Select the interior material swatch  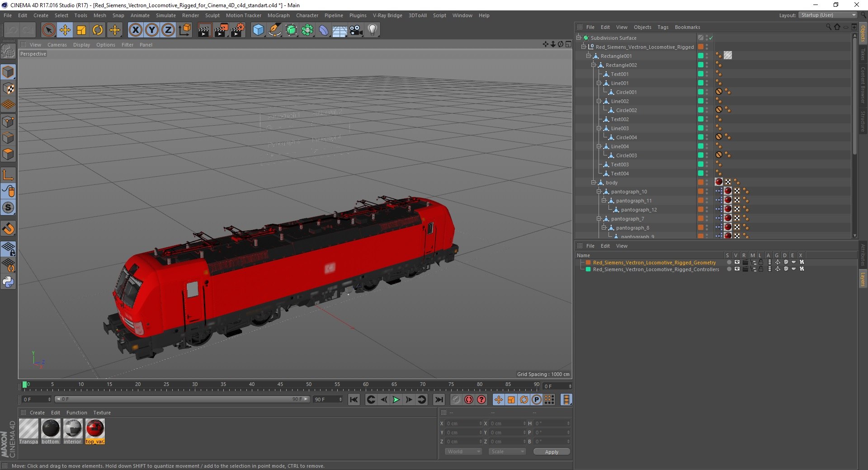[72, 432]
